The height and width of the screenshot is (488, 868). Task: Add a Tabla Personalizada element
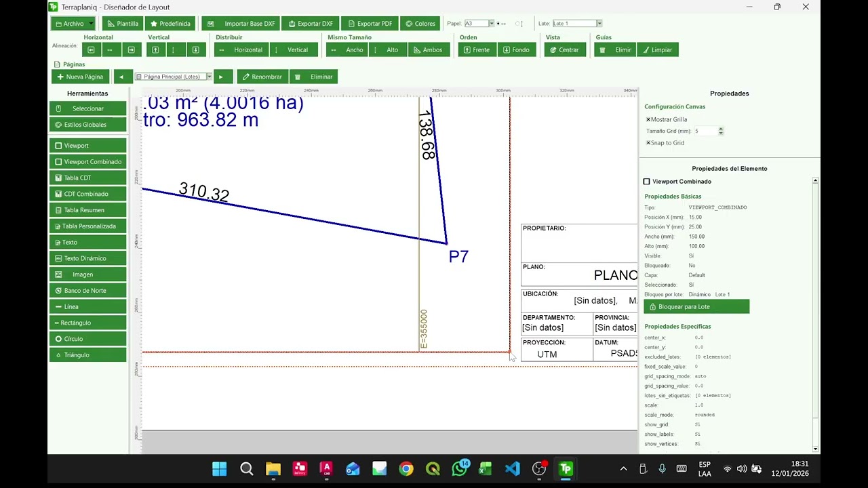pos(87,226)
